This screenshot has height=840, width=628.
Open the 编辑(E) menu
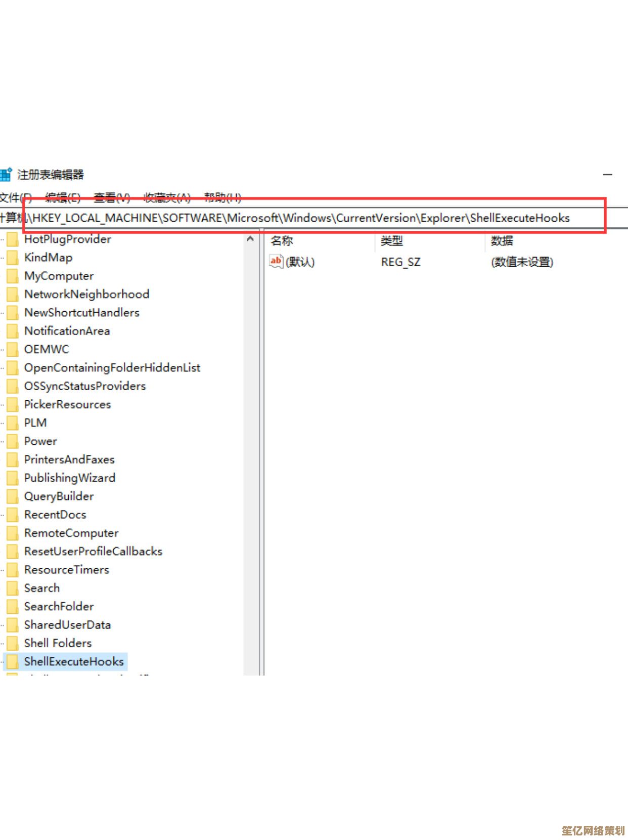[x=63, y=197]
